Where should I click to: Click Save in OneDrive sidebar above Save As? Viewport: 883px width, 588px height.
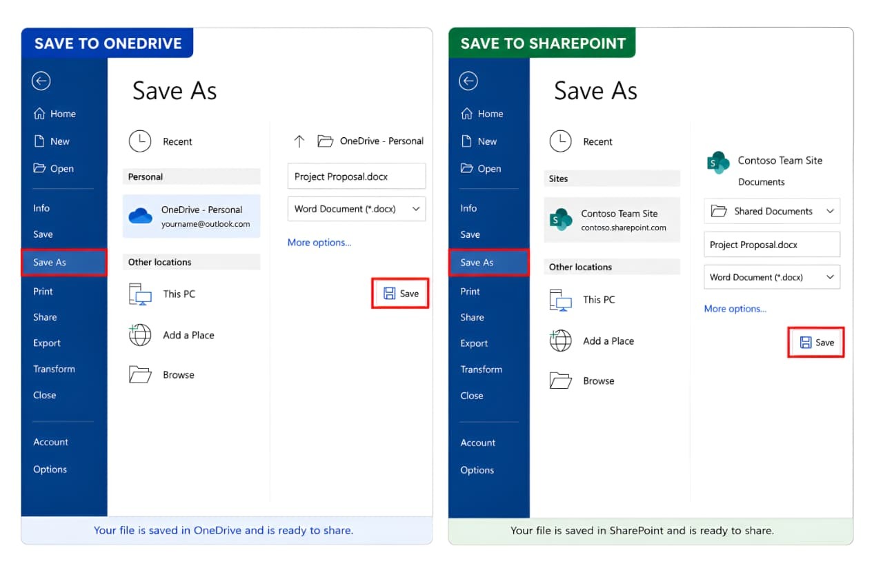[x=43, y=234]
